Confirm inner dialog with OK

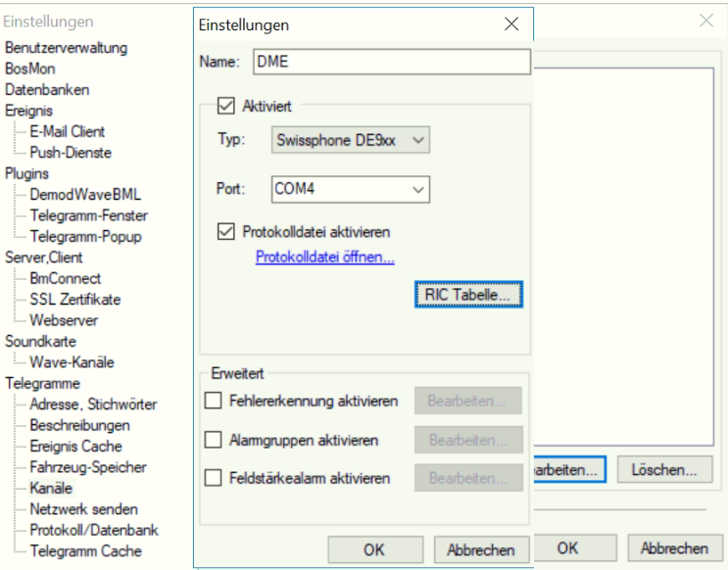pyautogui.click(x=373, y=549)
